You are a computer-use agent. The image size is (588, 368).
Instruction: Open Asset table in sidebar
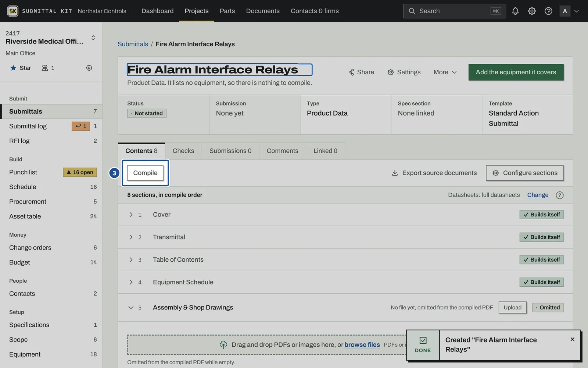tap(51, 216)
